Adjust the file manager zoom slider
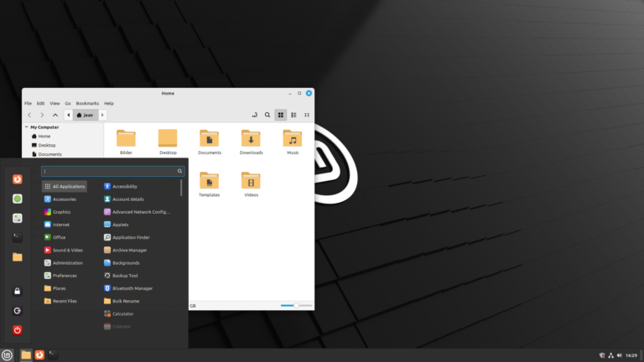644x362 pixels. click(296, 305)
